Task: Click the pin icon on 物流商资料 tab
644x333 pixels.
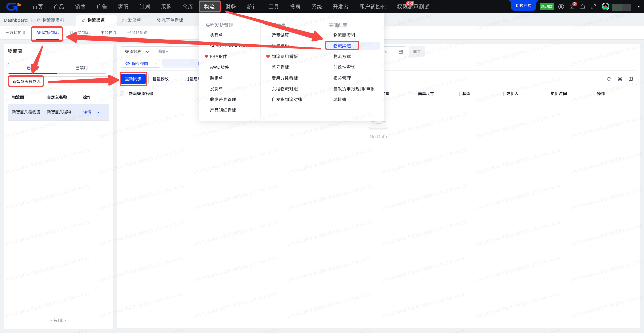Action: point(38,20)
